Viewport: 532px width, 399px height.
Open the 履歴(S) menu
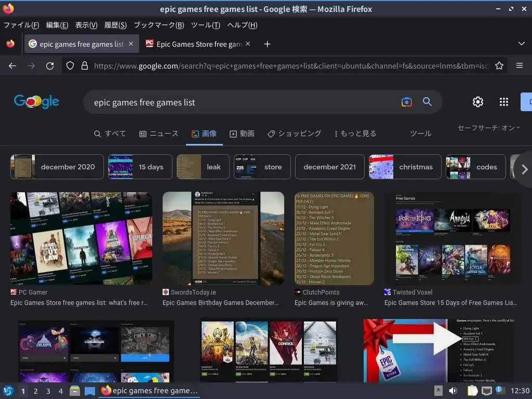coord(115,25)
